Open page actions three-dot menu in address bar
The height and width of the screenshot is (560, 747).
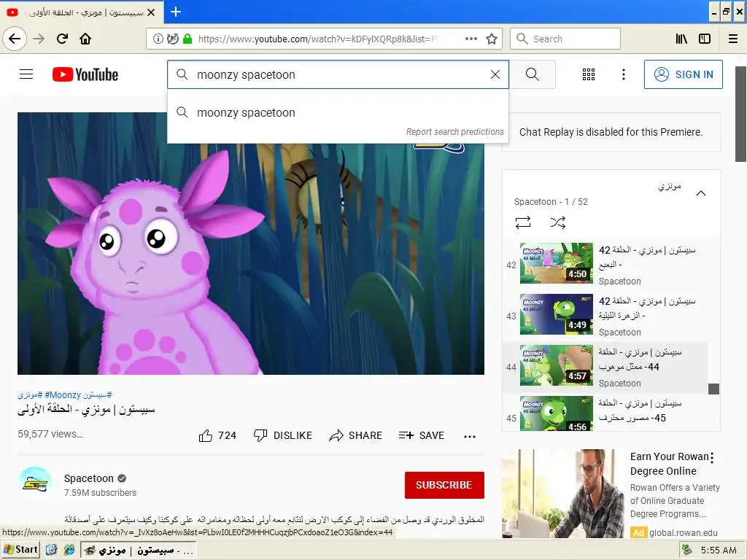[471, 39]
